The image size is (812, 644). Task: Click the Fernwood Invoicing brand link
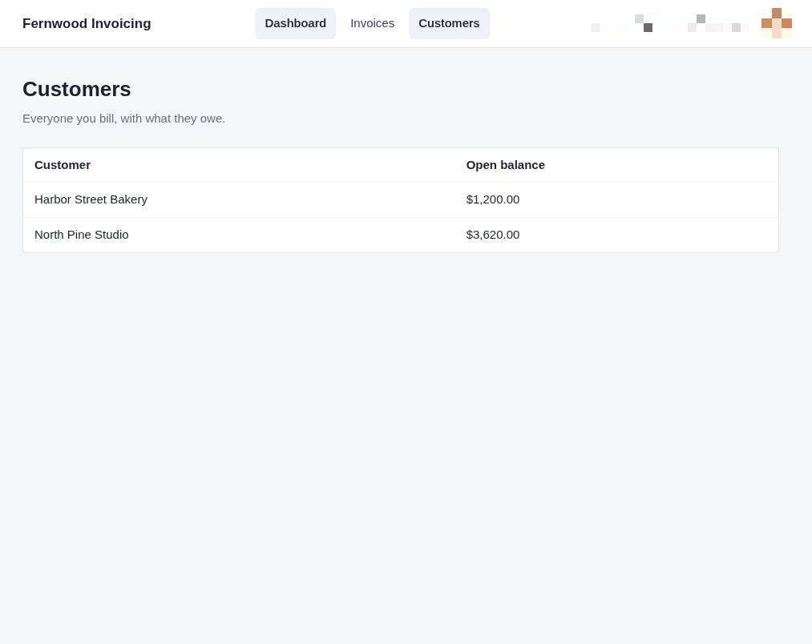coord(87,23)
